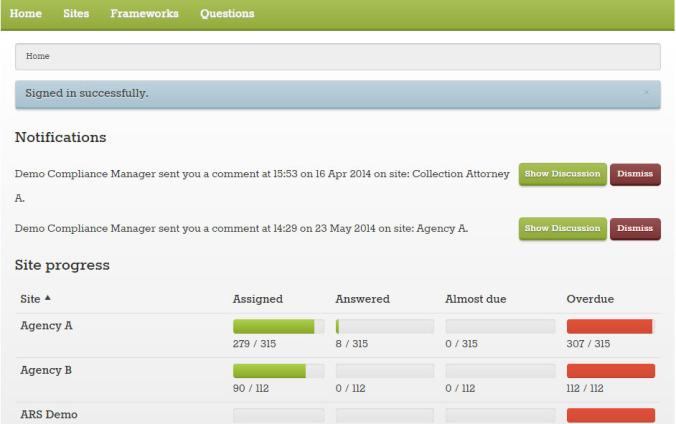
Task: Sort table by the Site column header
Action: tap(30, 299)
